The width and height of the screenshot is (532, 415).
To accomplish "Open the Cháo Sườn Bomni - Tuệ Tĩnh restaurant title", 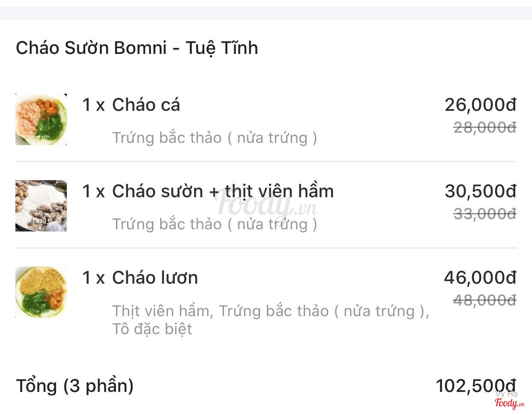I will (137, 48).
